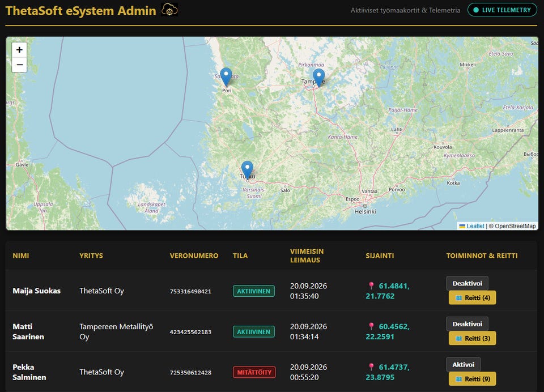Select the map marker at Pori
This screenshot has height=392, width=544.
click(226, 77)
